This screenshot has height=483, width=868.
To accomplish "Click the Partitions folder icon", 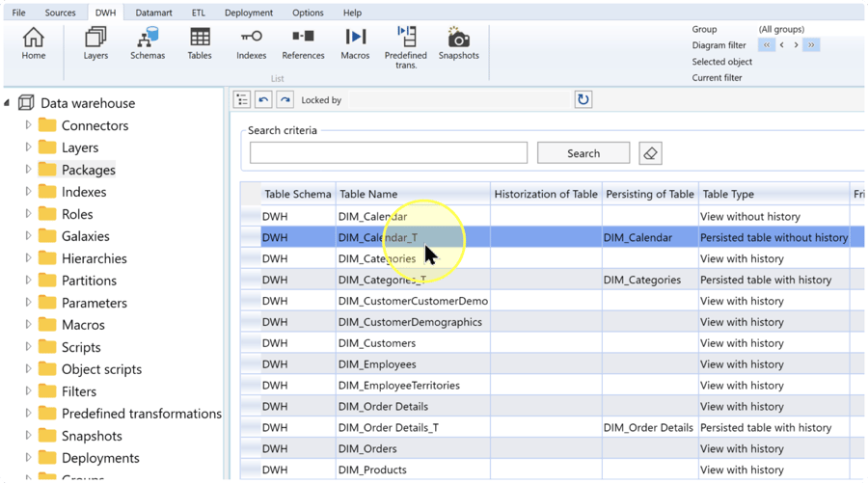I will click(47, 280).
